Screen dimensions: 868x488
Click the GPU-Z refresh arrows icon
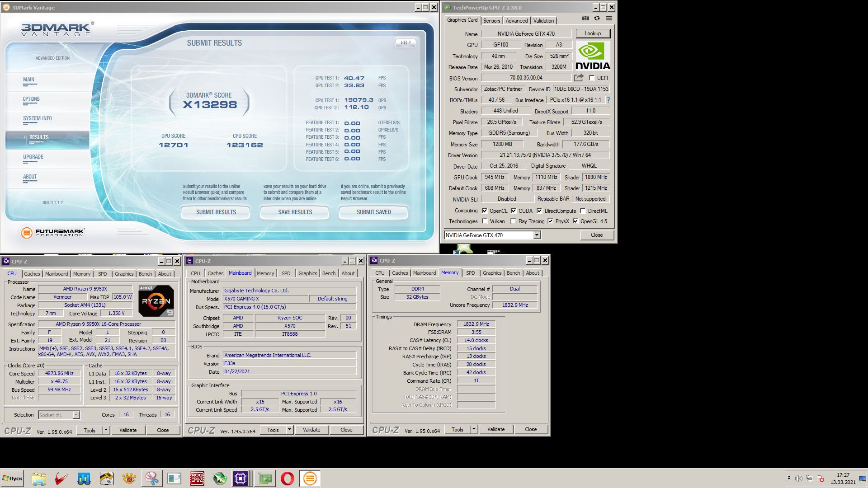(597, 19)
